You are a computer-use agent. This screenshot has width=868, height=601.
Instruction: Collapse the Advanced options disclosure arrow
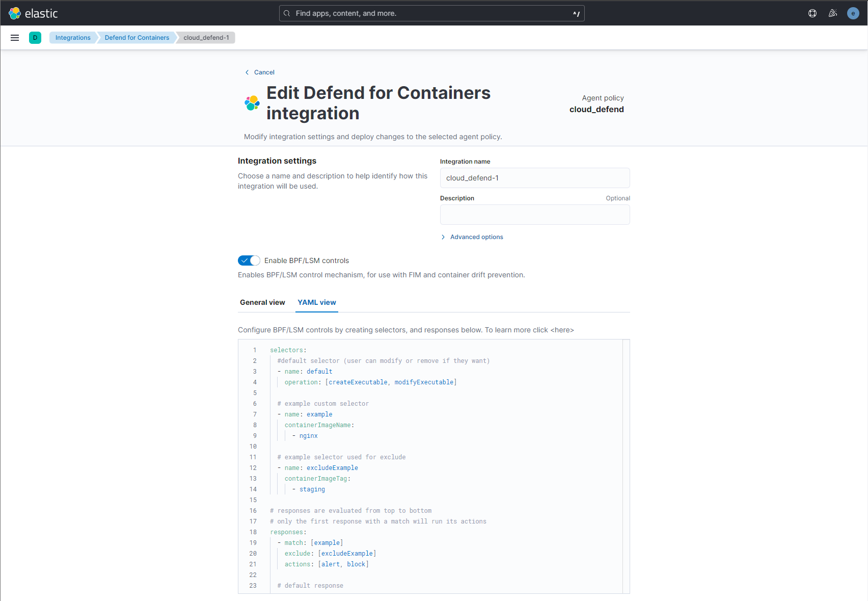point(443,237)
